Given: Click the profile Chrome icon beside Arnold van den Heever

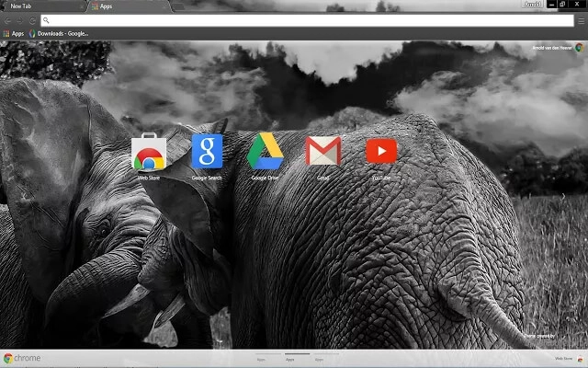Looking at the screenshot, I should coord(579,48).
